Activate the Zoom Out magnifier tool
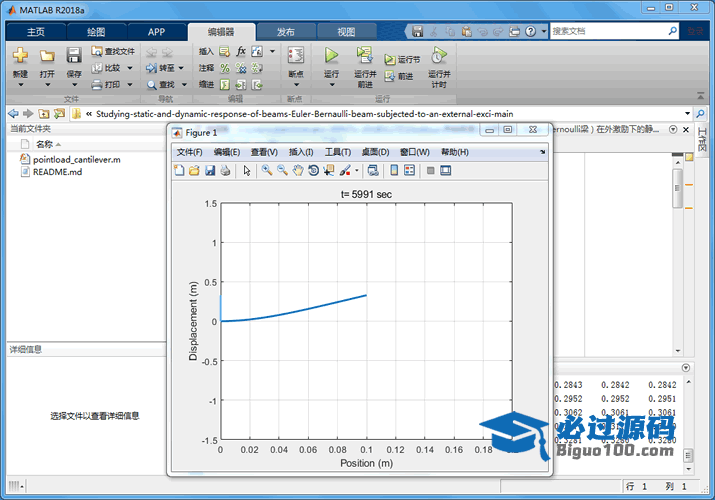Viewport: 715px width, 500px height. (x=282, y=170)
